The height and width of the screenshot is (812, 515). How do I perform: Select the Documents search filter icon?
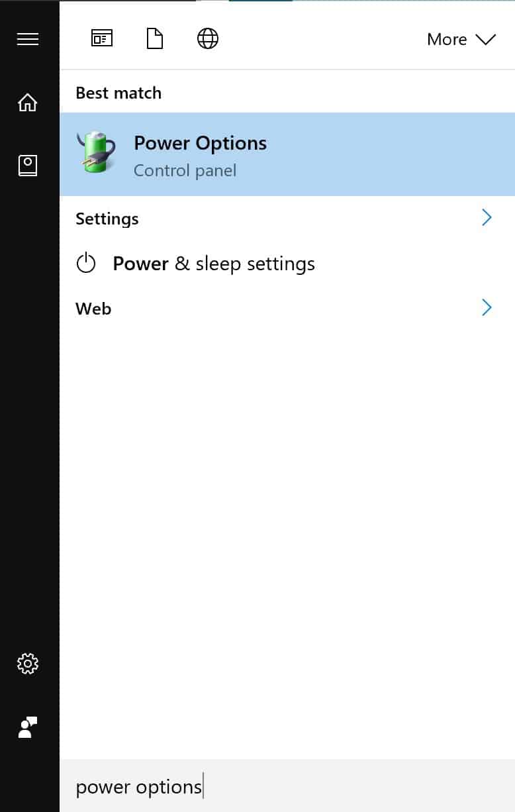tap(154, 38)
